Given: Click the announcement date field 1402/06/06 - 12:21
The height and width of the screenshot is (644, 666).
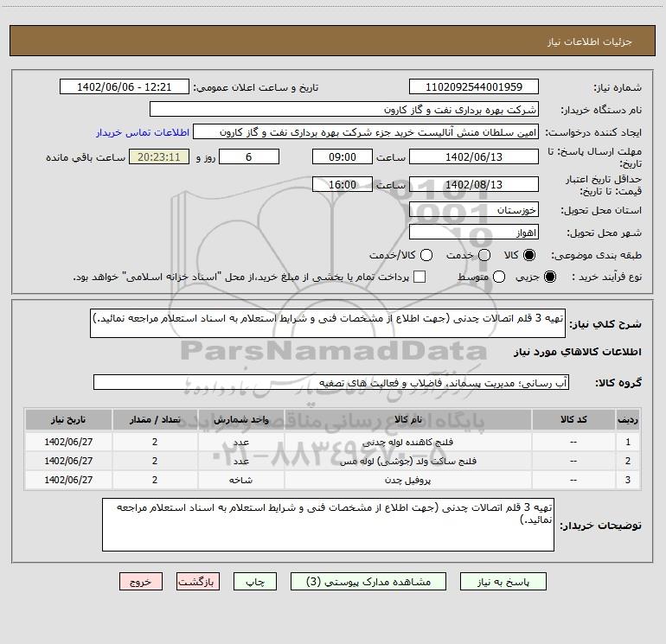Looking at the screenshot, I should [124, 87].
